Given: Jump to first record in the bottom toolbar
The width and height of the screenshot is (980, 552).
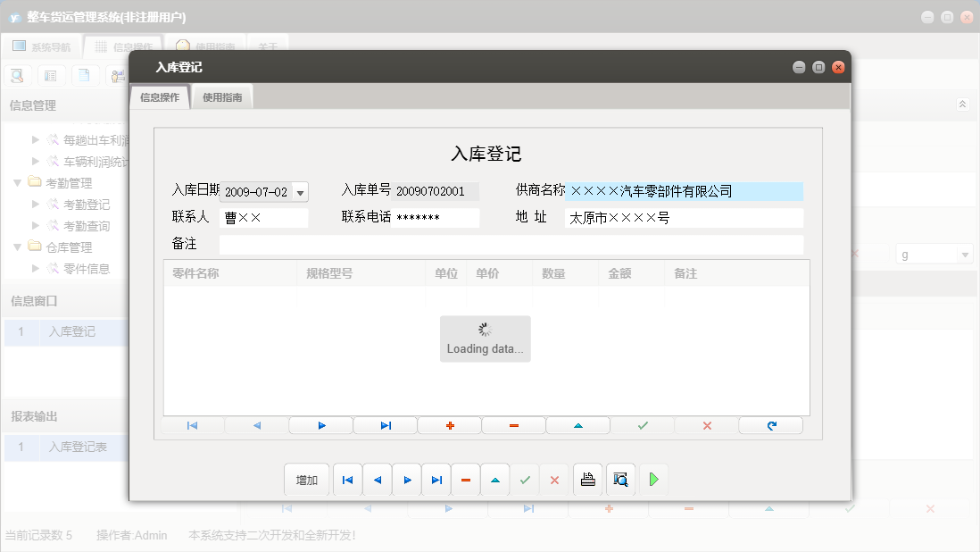Looking at the screenshot, I should click(347, 480).
